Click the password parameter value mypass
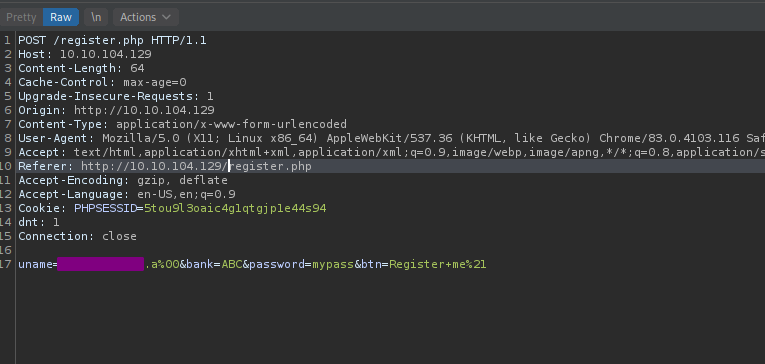The image size is (765, 364). (333, 264)
